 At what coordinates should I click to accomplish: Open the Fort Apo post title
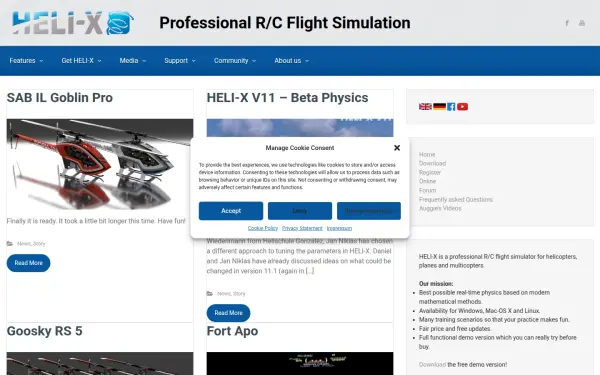coord(232,331)
